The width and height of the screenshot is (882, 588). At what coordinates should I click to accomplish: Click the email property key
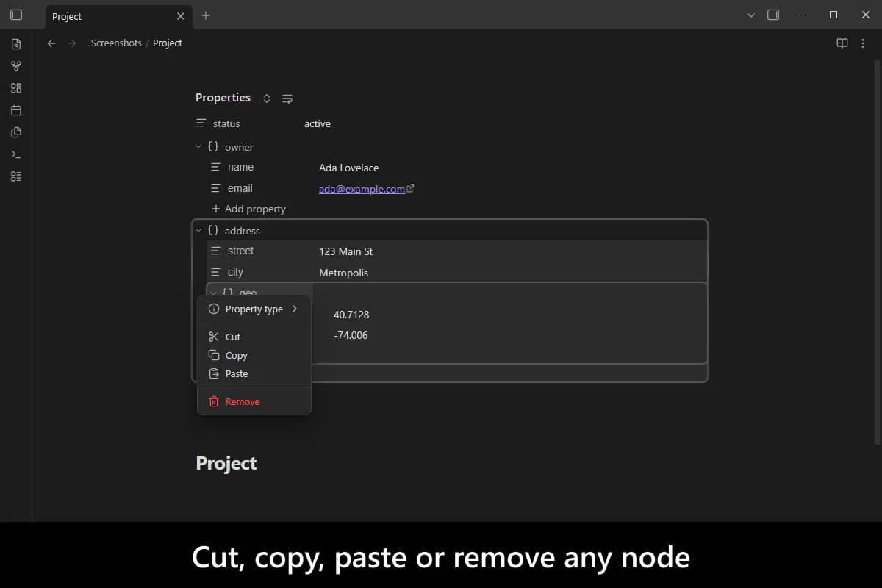240,188
